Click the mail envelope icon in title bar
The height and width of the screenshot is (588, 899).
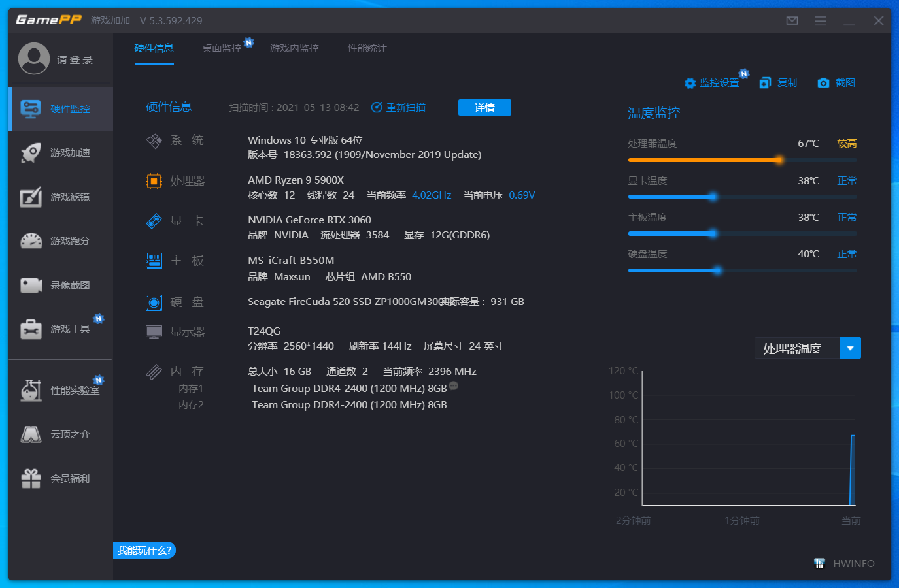pyautogui.click(x=792, y=20)
